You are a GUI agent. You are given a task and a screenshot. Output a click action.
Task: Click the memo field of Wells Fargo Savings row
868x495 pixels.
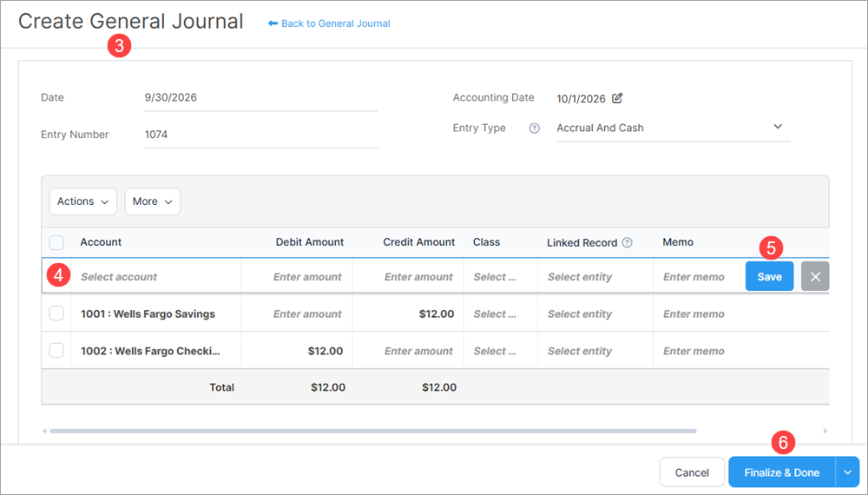tap(740, 313)
